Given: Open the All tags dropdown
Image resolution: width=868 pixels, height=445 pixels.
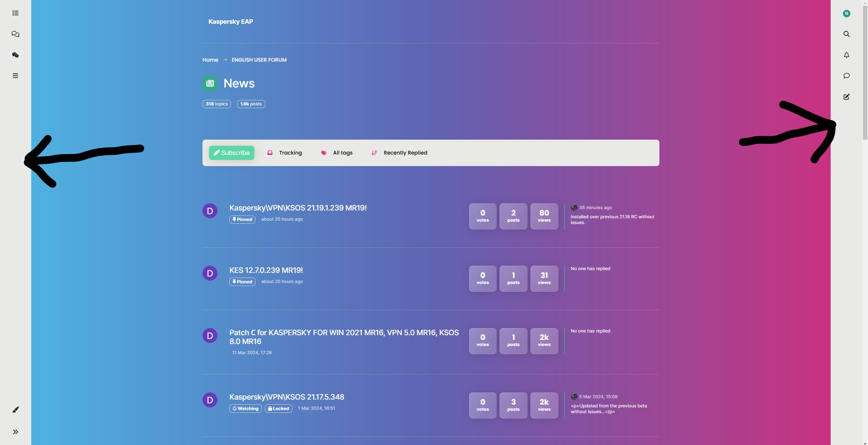Looking at the screenshot, I should (x=337, y=153).
